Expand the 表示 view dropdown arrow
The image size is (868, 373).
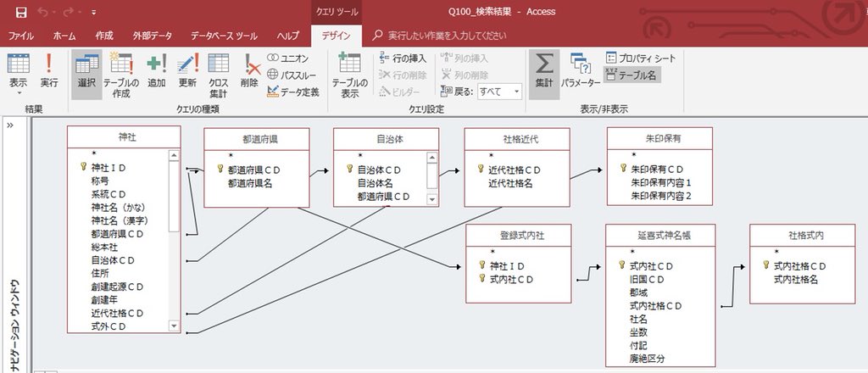pos(19,94)
